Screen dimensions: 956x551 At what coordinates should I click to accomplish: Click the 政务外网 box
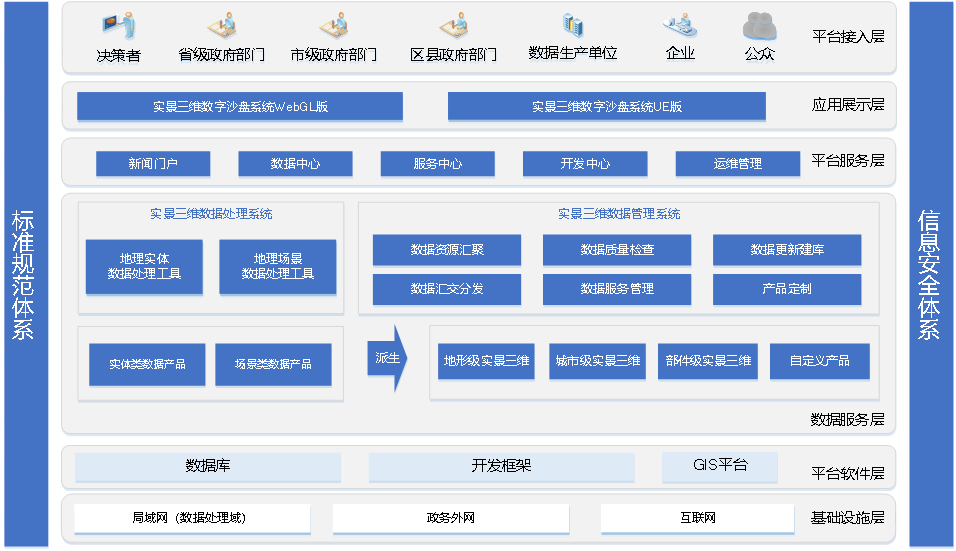pyautogui.click(x=451, y=518)
